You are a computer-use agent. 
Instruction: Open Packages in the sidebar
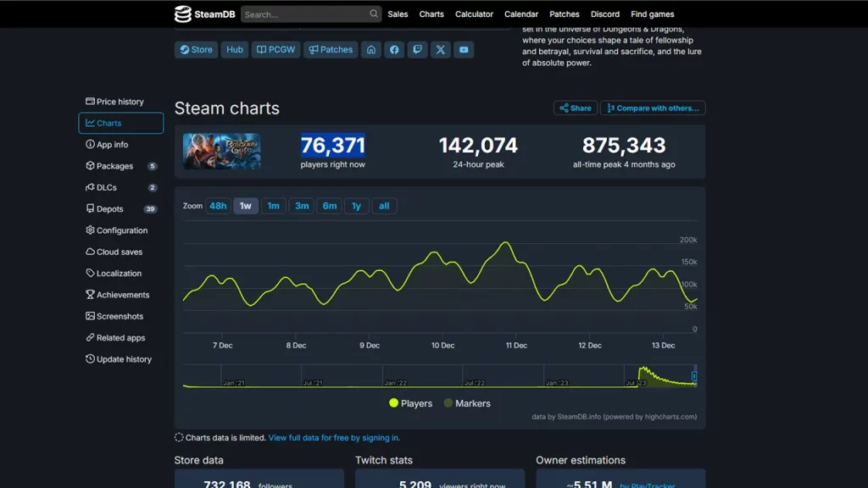point(120,166)
